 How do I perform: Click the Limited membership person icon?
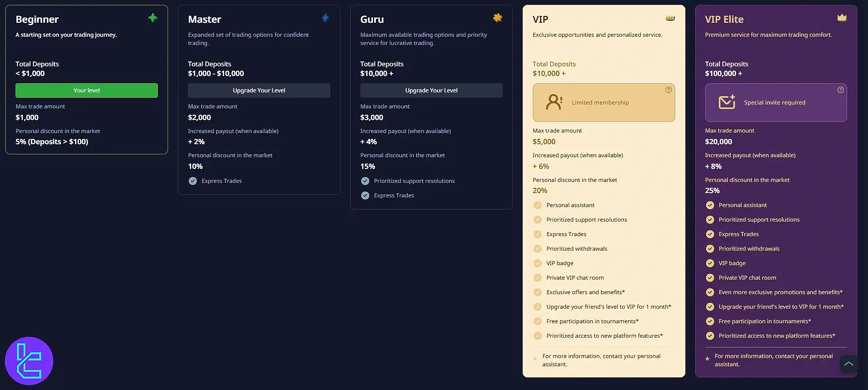[554, 102]
